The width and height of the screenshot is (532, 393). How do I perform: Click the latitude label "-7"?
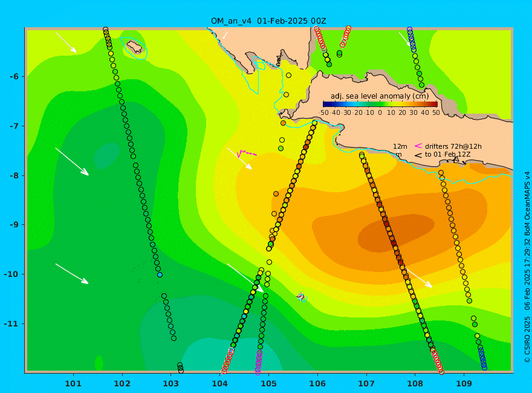coord(14,126)
